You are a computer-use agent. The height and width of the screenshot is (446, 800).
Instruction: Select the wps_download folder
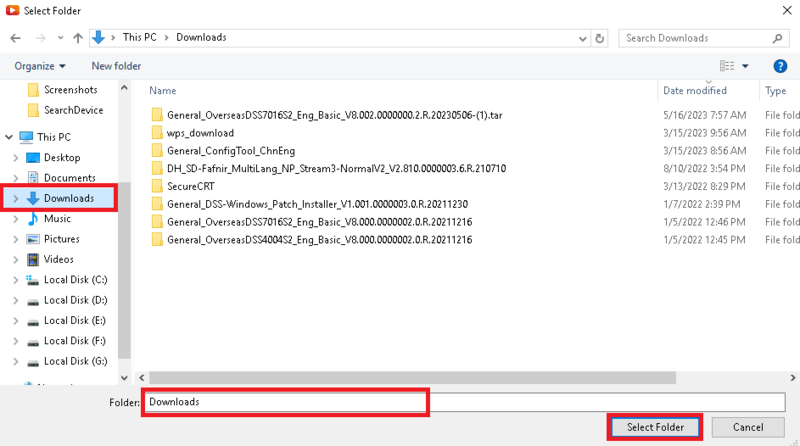coord(200,133)
